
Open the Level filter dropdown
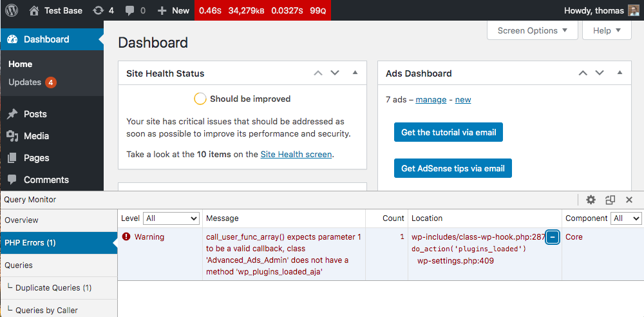tap(171, 218)
